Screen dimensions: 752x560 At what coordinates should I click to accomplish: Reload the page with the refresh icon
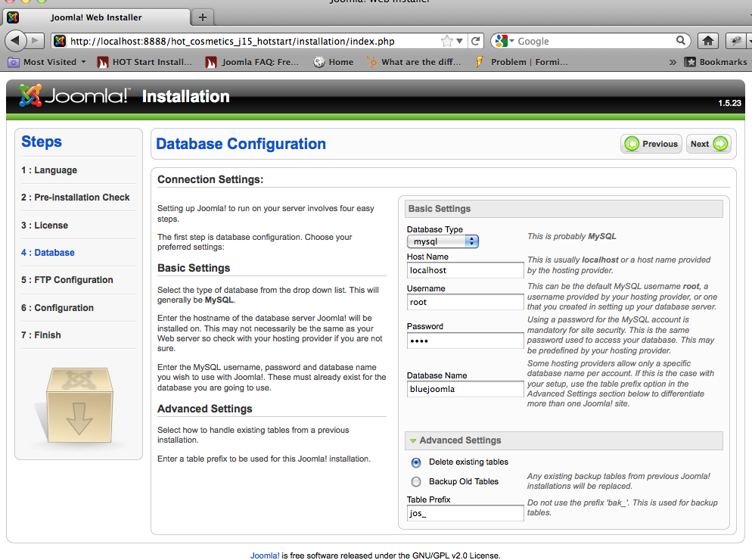[475, 42]
